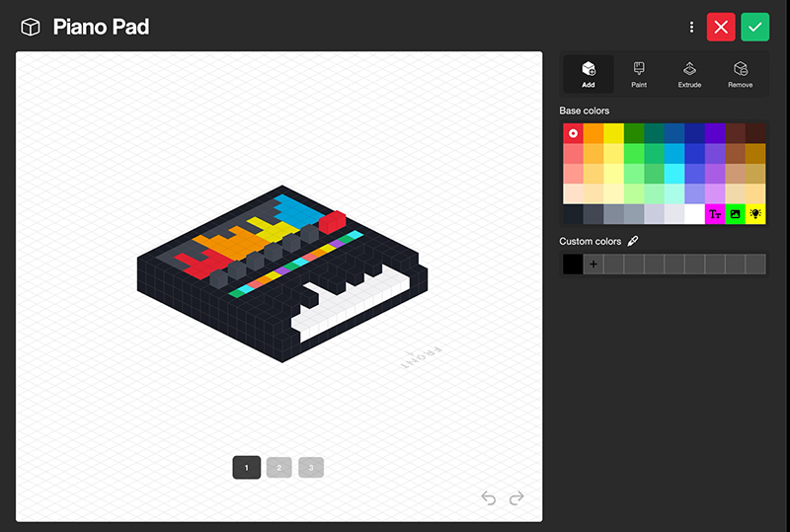Image resolution: width=790 pixels, height=532 pixels.
Task: Pick the white base color swatch
Action: 694,214
